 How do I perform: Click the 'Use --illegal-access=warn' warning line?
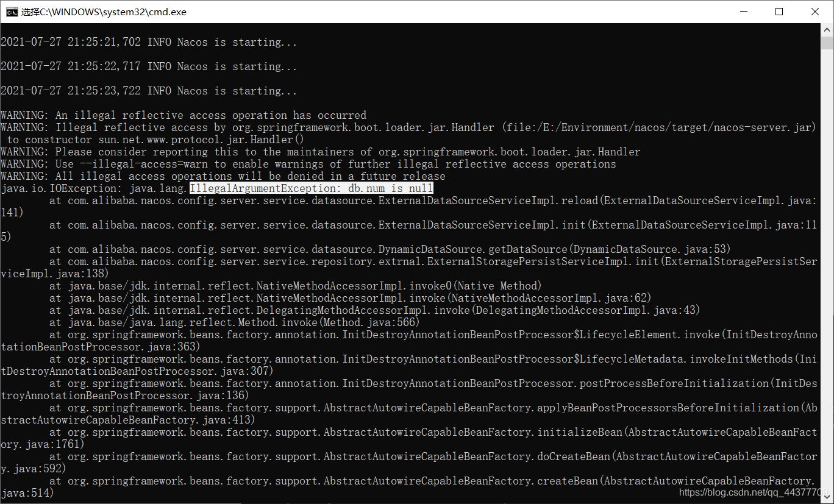[308, 164]
